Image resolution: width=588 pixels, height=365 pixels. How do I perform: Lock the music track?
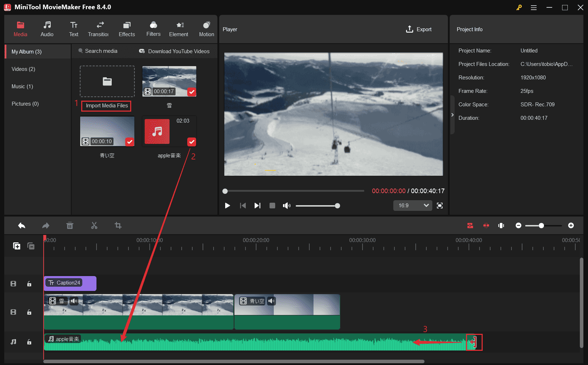click(x=29, y=342)
